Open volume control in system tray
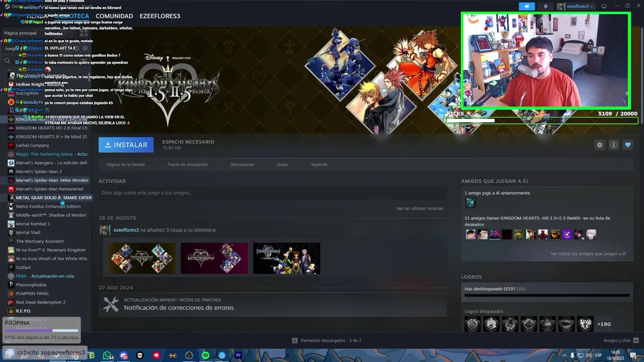Image resolution: width=644 pixels, height=362 pixels. pos(588,355)
